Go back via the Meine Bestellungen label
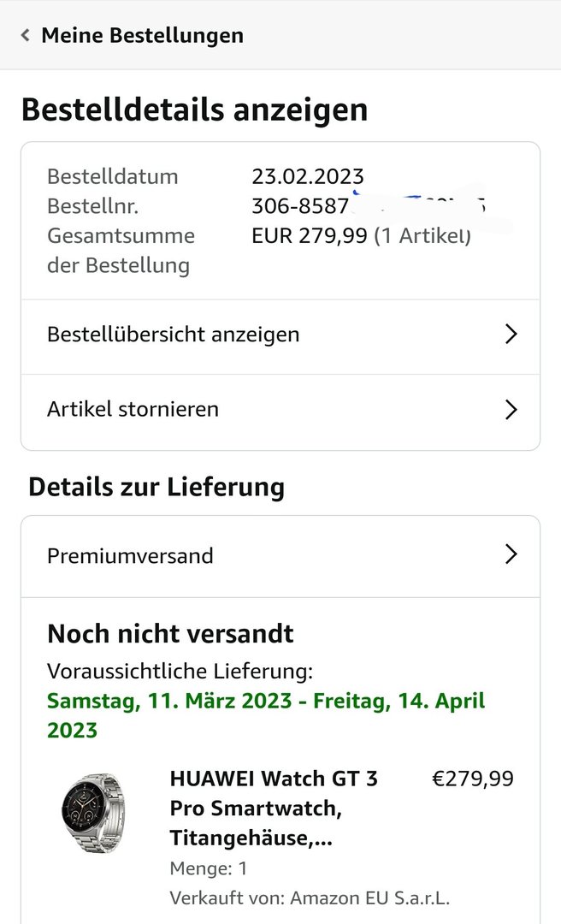The image size is (561, 924). pyautogui.click(x=142, y=35)
